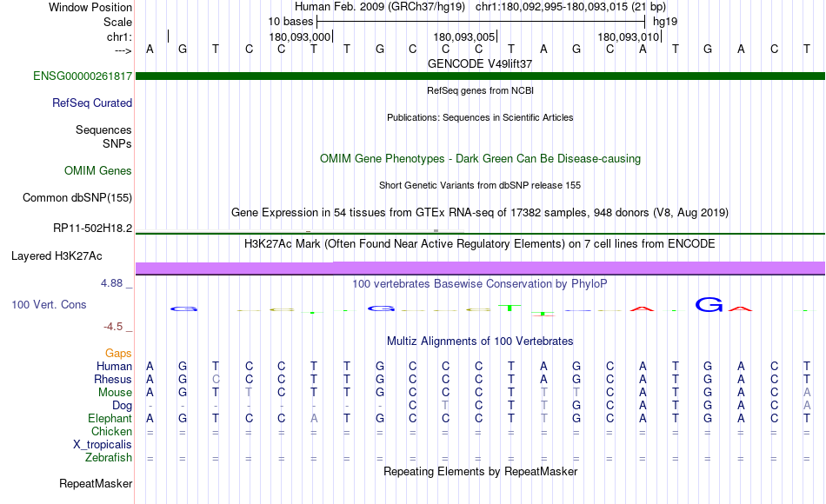Image resolution: width=826 pixels, height=504 pixels.
Task: Select the X_tropicalis species row label
Action: pyautogui.click(x=103, y=445)
